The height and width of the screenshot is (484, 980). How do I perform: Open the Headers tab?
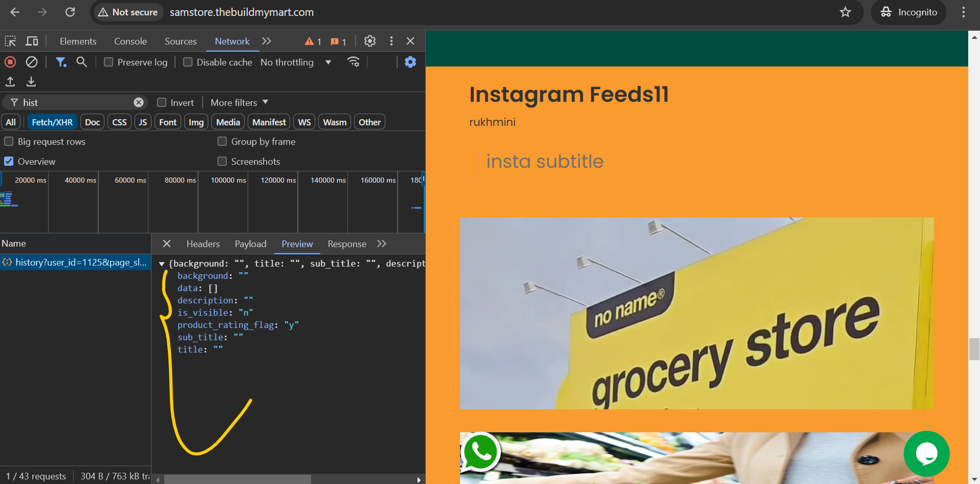pyautogui.click(x=203, y=244)
